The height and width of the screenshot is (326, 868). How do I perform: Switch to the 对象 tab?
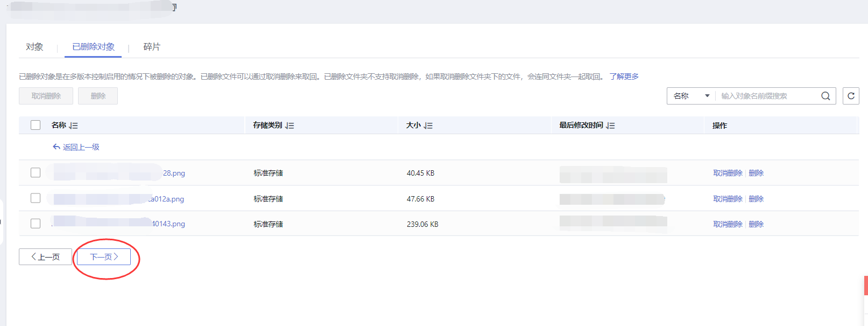pyautogui.click(x=34, y=47)
